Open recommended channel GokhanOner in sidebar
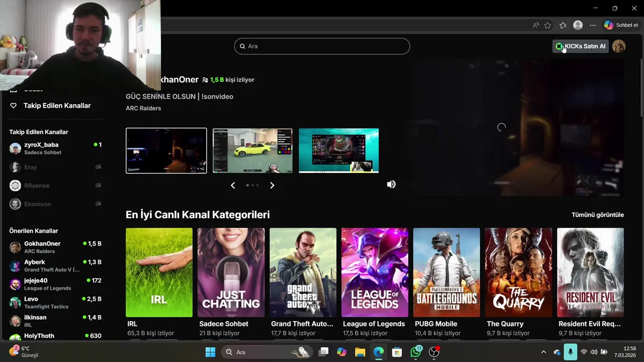This screenshot has width=644, height=362. (55, 247)
